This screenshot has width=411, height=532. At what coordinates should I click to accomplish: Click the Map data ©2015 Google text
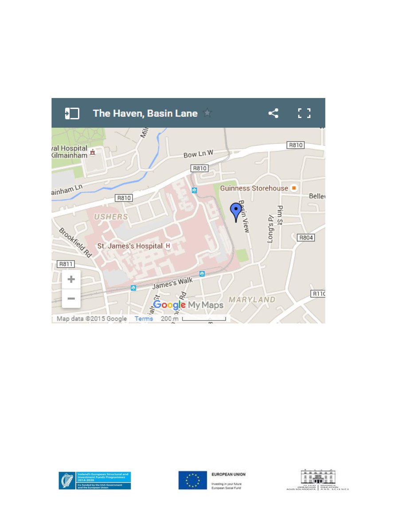tap(92, 319)
